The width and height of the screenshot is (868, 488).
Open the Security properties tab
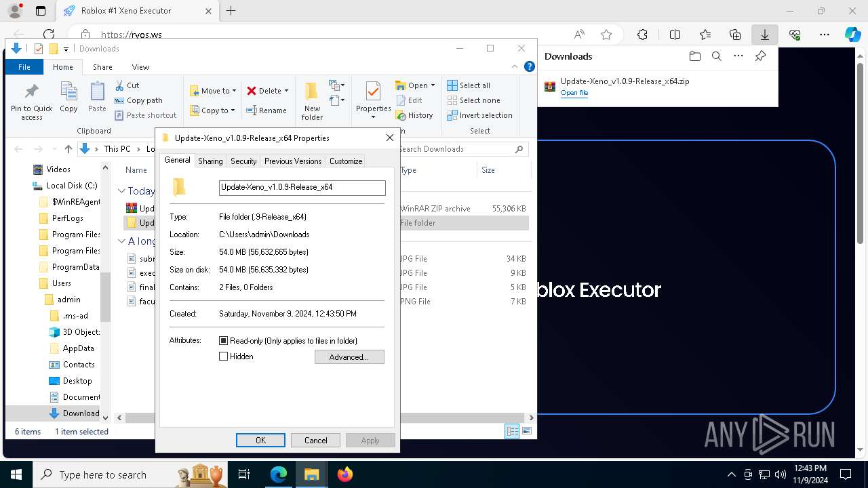243,161
